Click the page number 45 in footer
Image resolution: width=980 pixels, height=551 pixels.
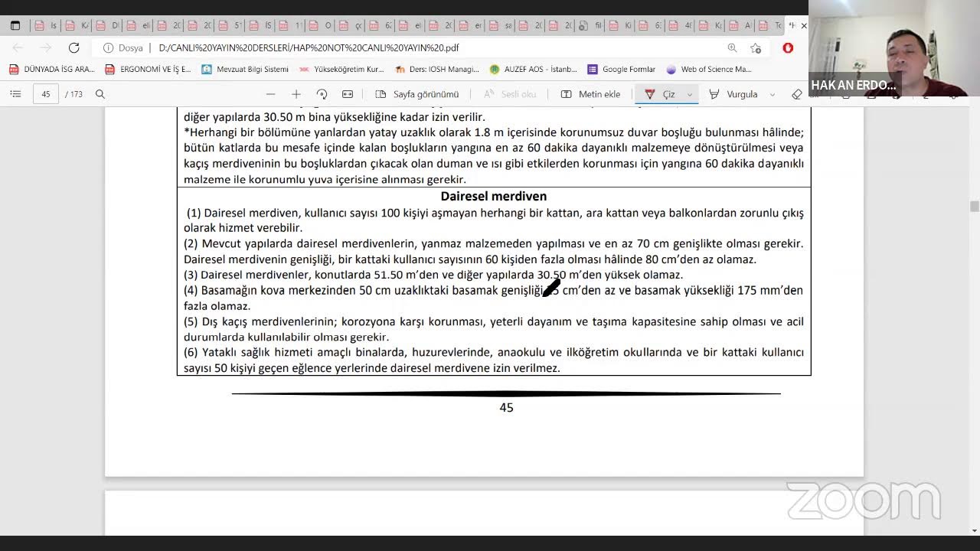506,408
